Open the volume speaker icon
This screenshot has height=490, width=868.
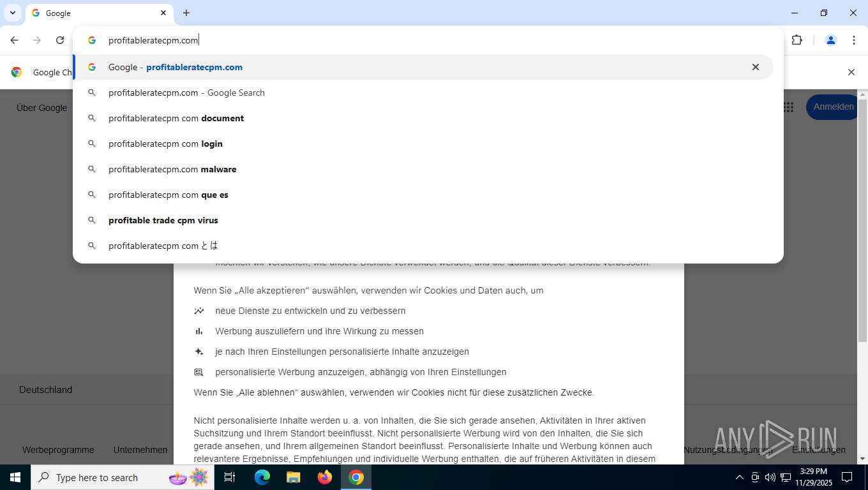click(770, 477)
